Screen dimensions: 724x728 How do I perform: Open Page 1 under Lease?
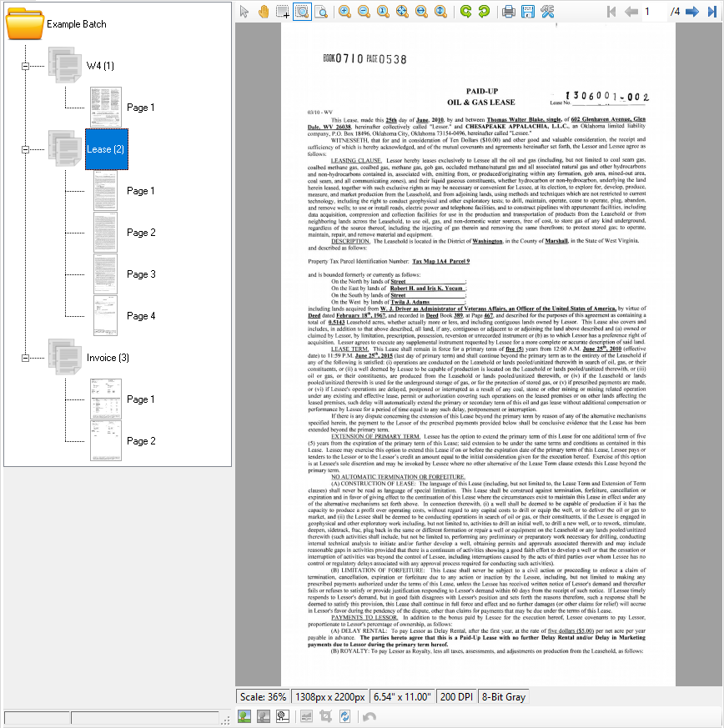tap(141, 191)
